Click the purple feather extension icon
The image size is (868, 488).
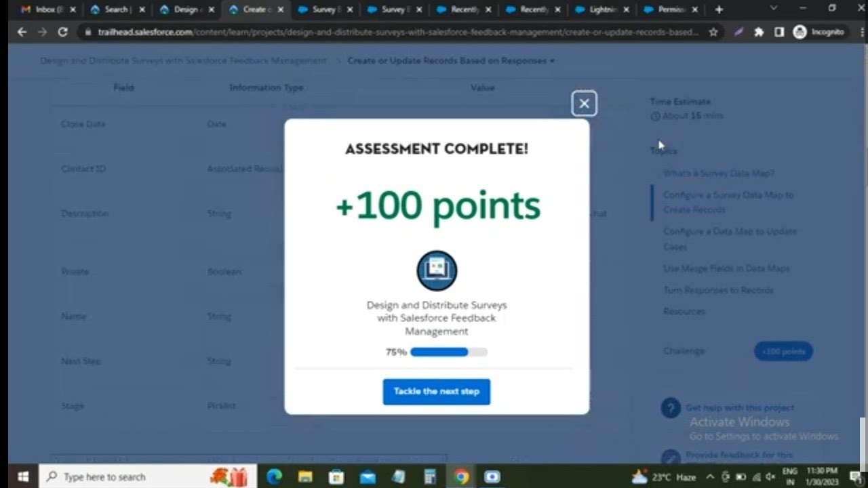point(739,32)
